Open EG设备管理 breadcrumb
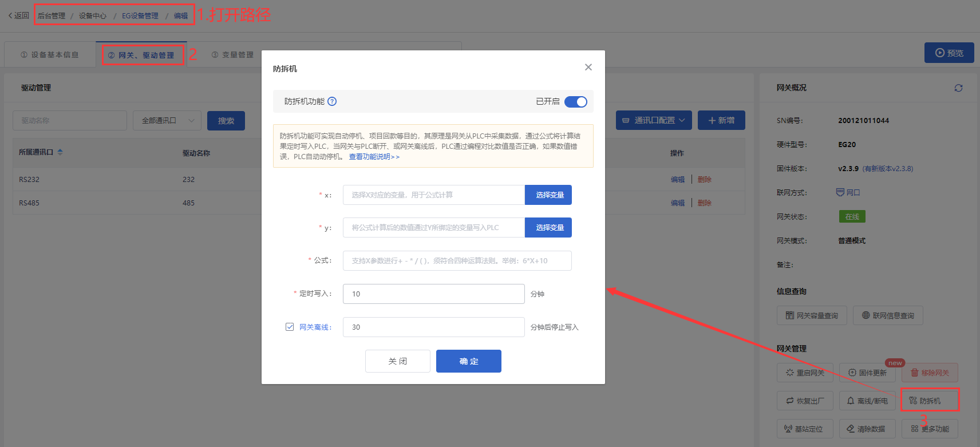 (140, 15)
